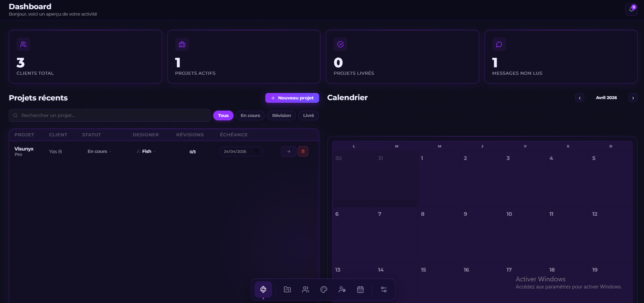
Task: Open the Messages Non Lus stat card
Action: [x=561, y=57]
